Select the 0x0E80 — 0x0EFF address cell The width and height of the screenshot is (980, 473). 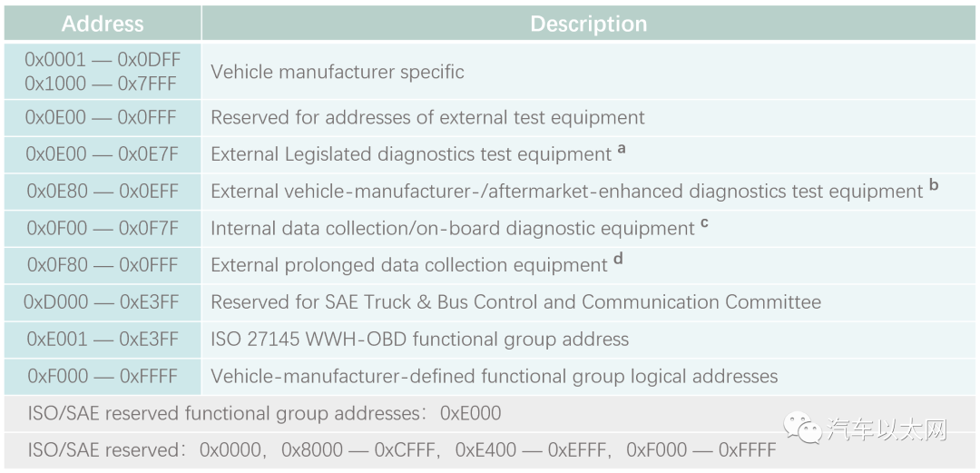pyautogui.click(x=103, y=192)
